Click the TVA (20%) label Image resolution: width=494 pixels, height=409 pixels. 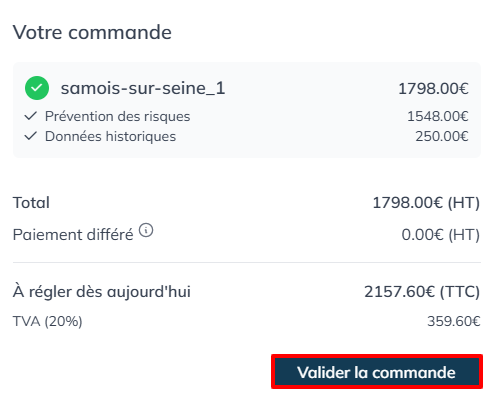pos(48,321)
